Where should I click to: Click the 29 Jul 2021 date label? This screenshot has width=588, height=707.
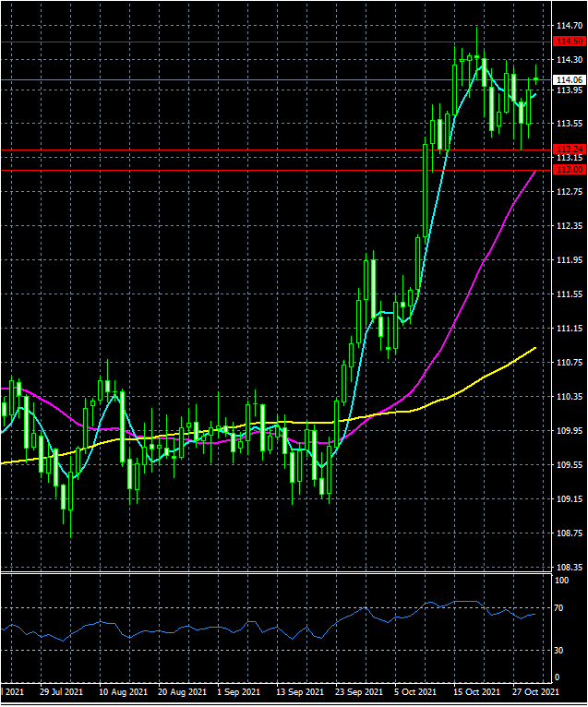coord(61,692)
